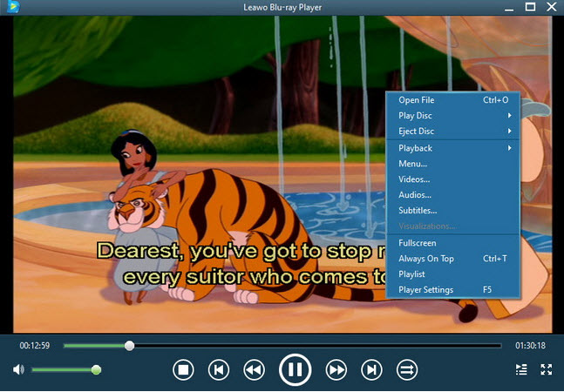Expand the Playback submenu
Image resolution: width=564 pixels, height=392 pixels.
point(453,148)
